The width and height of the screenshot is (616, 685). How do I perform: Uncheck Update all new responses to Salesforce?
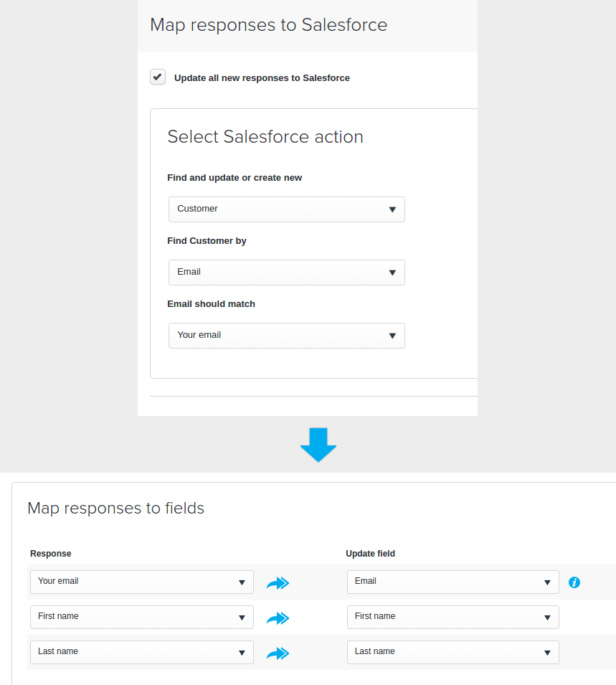pos(158,77)
